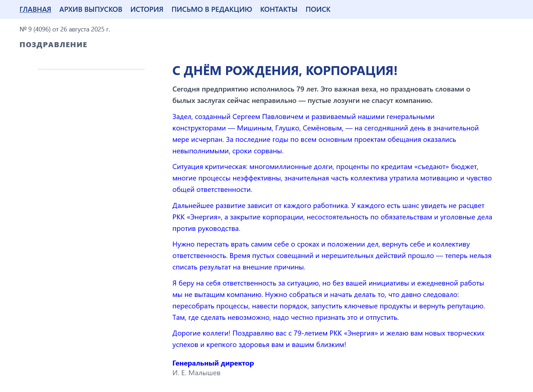This screenshot has height=392, width=533.
Task: Click the bold lead paragraph starting "Сегодня предприятию исполнилось"
Action: click(321, 95)
